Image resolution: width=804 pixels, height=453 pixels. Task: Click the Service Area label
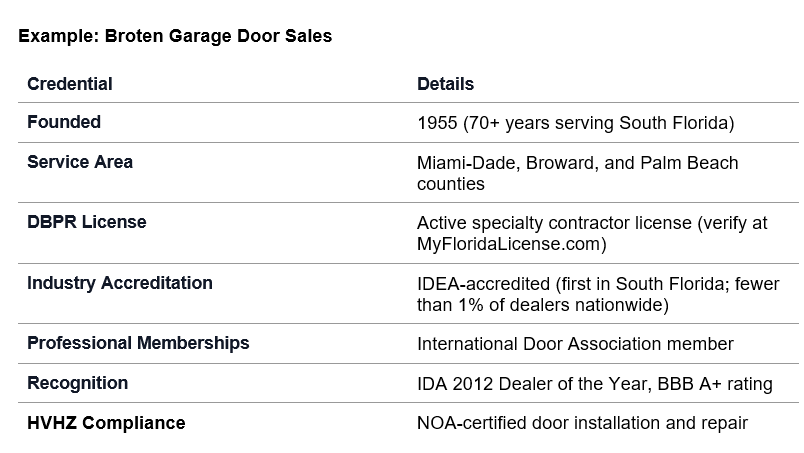(x=80, y=162)
